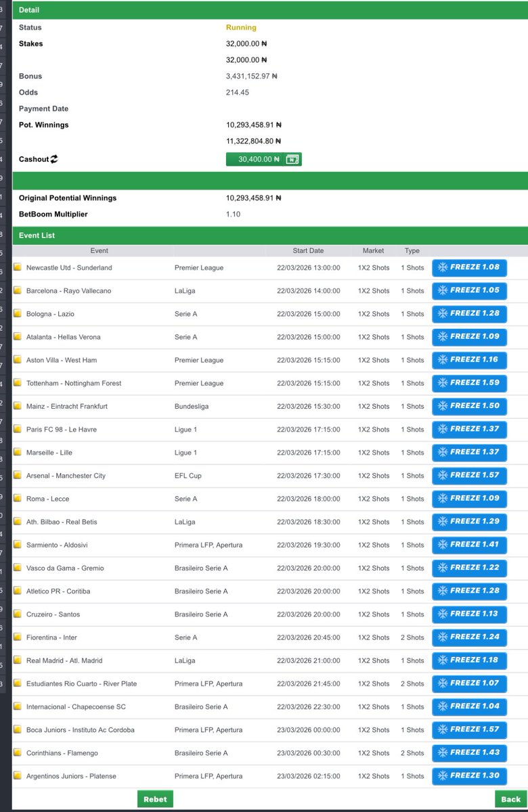Freeze Mainz - Eintracht Frankfurt at 1.50

(x=469, y=406)
